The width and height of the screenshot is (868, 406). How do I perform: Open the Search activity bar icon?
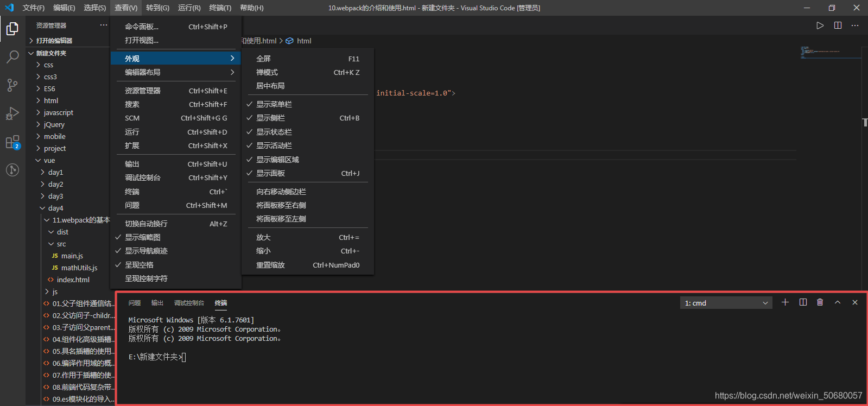coord(12,56)
